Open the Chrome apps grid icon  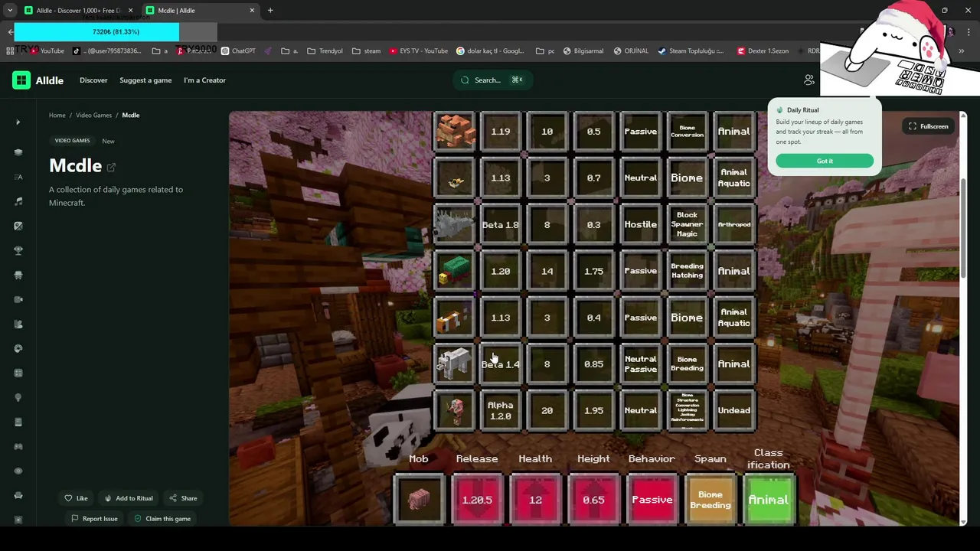point(10,51)
